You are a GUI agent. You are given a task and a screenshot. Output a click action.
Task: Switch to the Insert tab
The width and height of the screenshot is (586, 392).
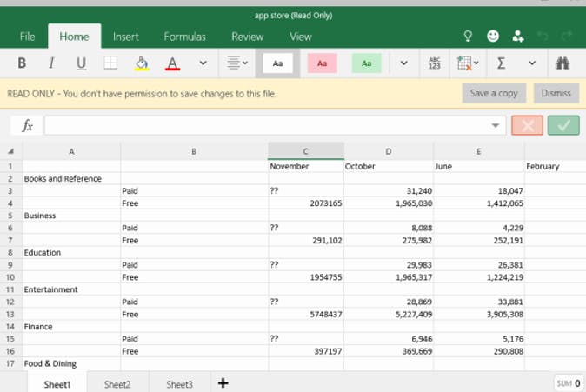point(125,37)
